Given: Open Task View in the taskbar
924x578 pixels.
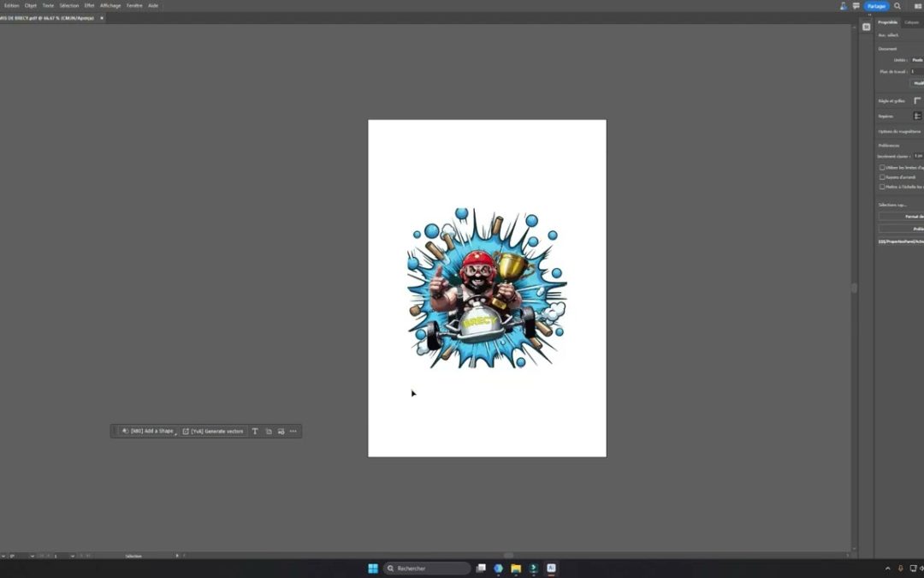Looking at the screenshot, I should point(481,569).
